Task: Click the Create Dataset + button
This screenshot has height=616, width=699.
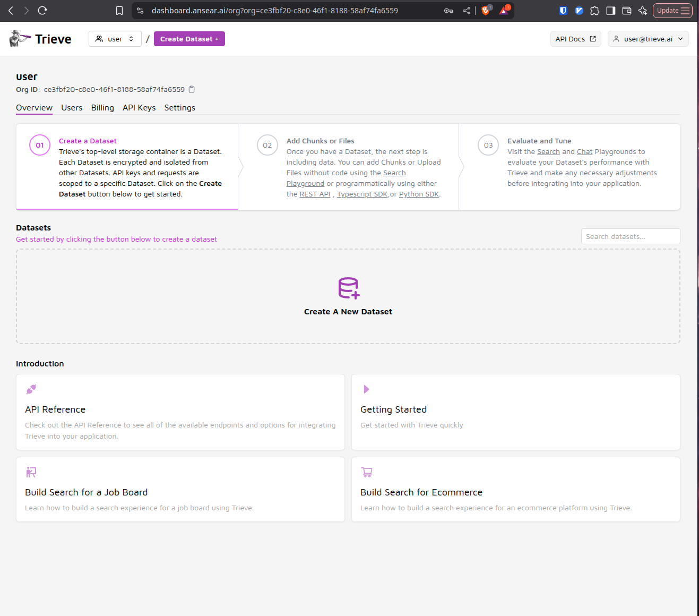Action: (189, 39)
